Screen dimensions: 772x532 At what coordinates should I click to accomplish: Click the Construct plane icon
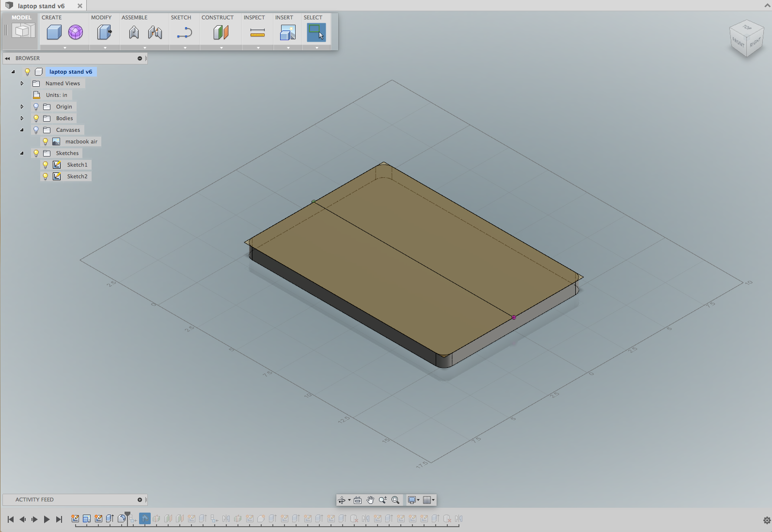click(221, 32)
